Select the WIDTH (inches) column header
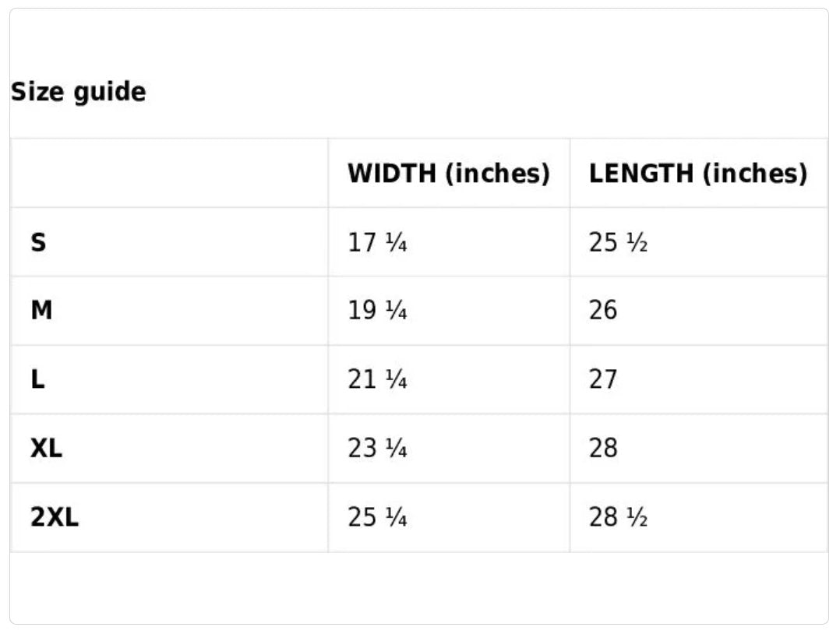The image size is (840, 634). point(448,173)
